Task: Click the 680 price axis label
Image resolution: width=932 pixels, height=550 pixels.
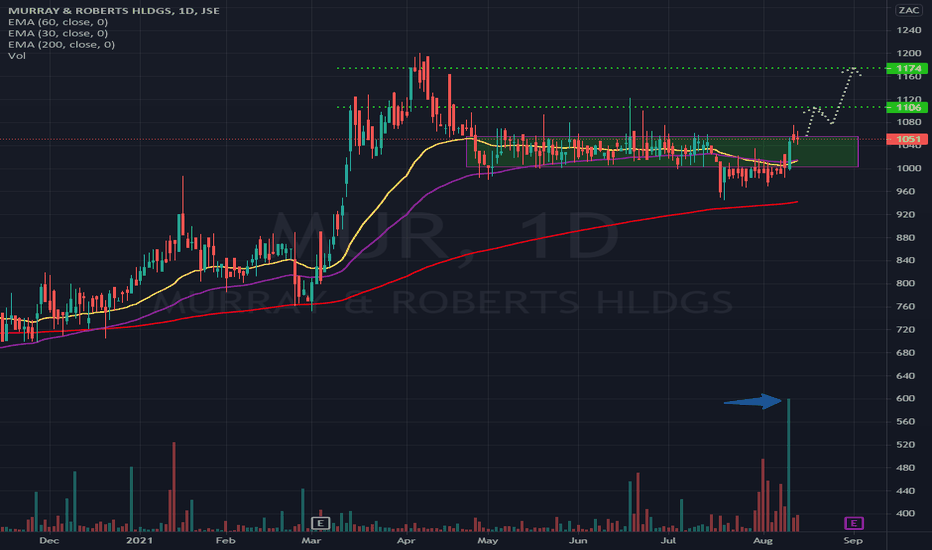Action: click(x=906, y=353)
